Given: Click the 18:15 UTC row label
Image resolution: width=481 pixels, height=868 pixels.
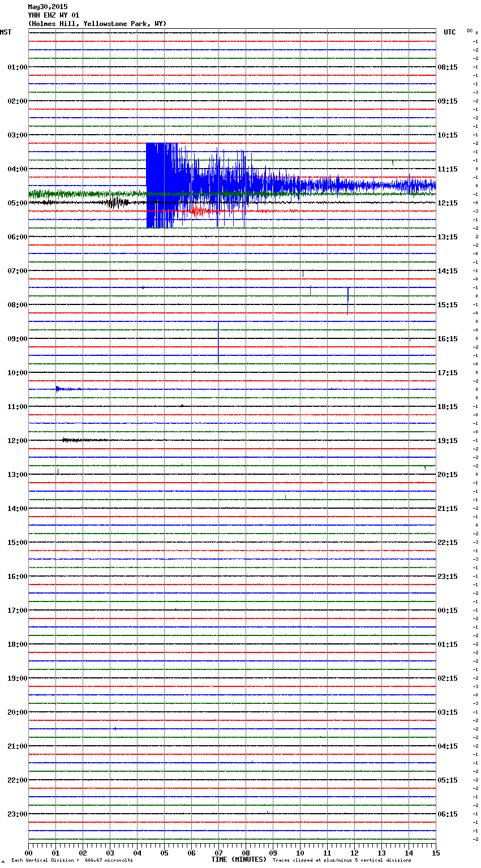Looking at the screenshot, I should 448,407.
